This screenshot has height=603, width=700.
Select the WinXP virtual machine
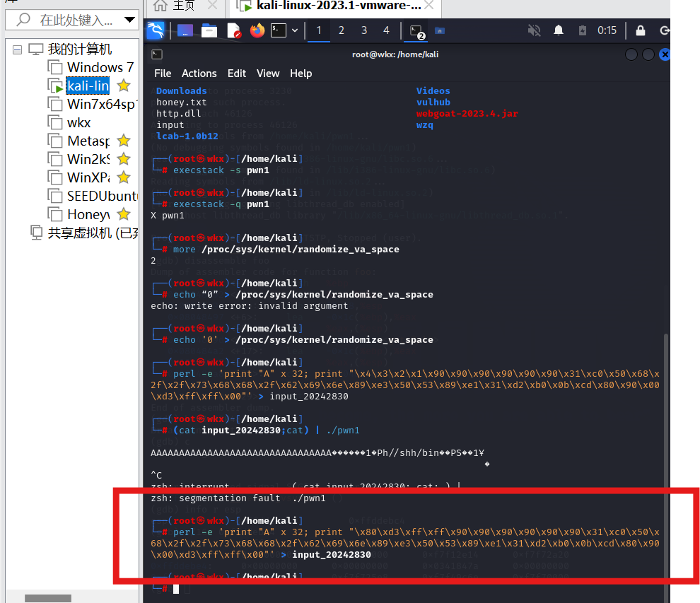pyautogui.click(x=88, y=177)
